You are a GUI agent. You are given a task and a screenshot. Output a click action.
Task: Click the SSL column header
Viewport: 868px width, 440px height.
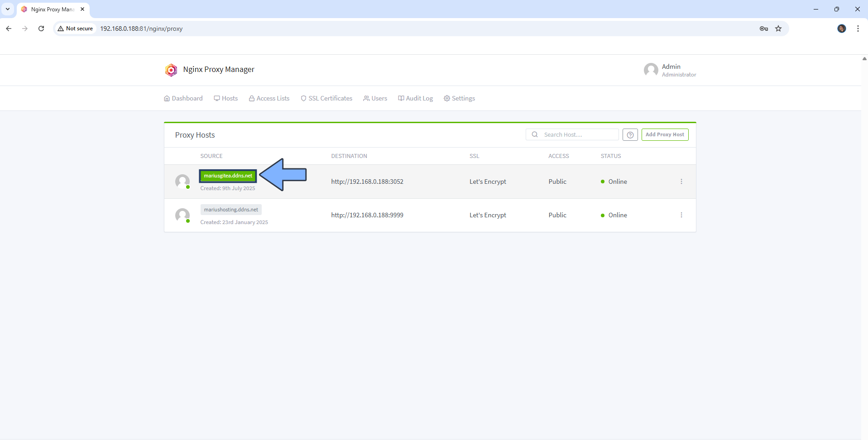click(474, 156)
